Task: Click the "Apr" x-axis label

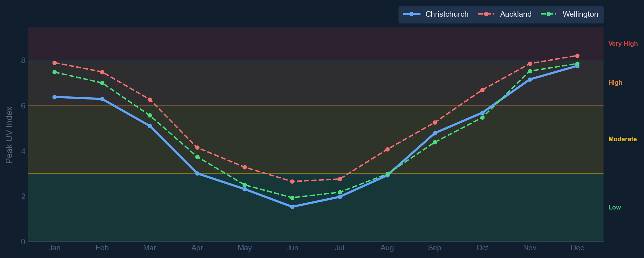Action: coord(197,248)
